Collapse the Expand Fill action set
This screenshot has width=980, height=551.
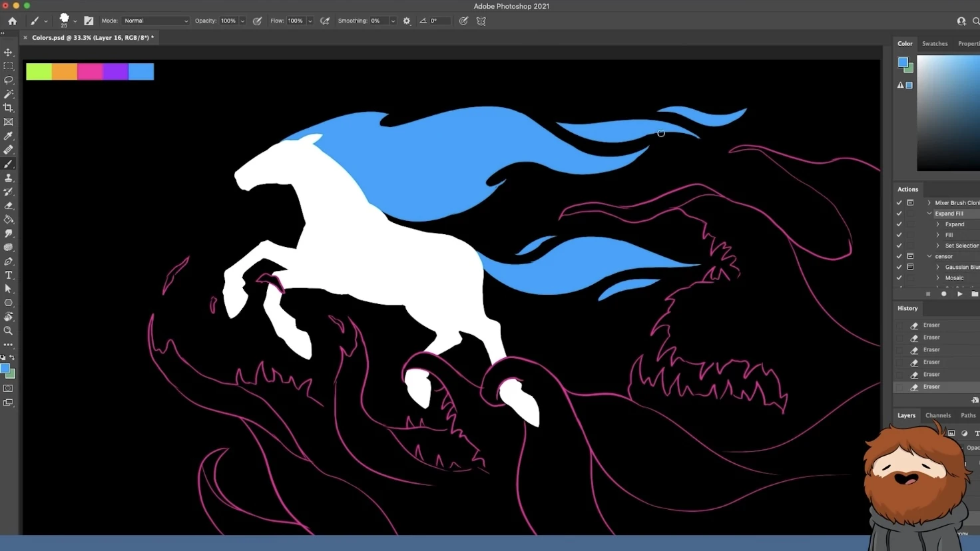click(x=929, y=214)
